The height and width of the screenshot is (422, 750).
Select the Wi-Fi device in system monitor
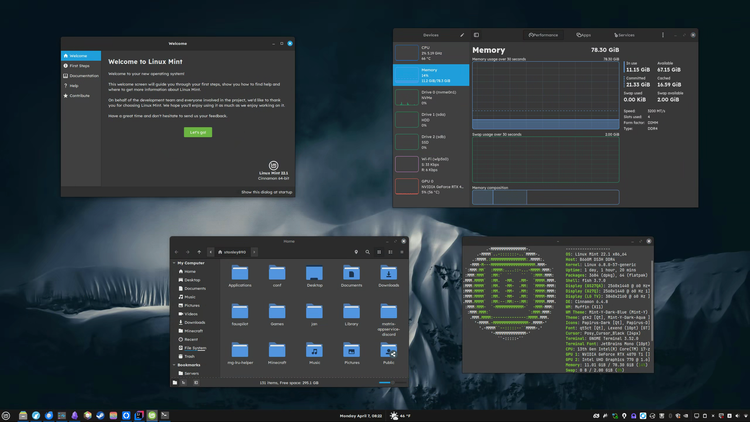tap(431, 164)
